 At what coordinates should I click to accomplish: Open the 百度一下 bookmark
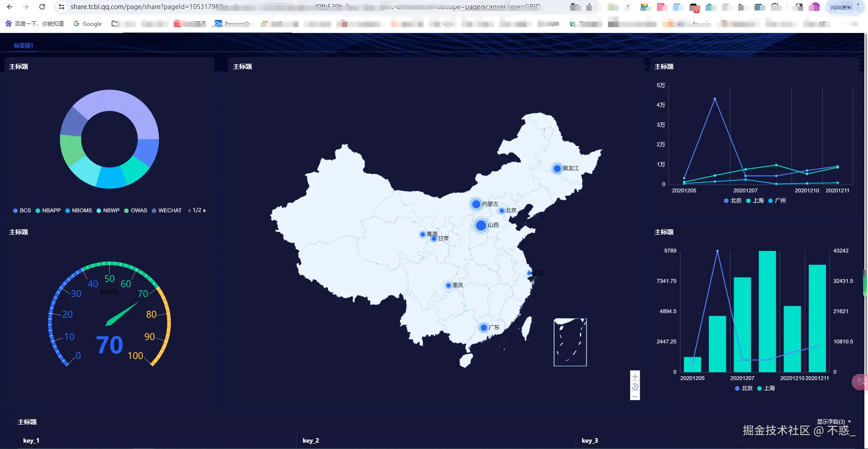(x=35, y=24)
